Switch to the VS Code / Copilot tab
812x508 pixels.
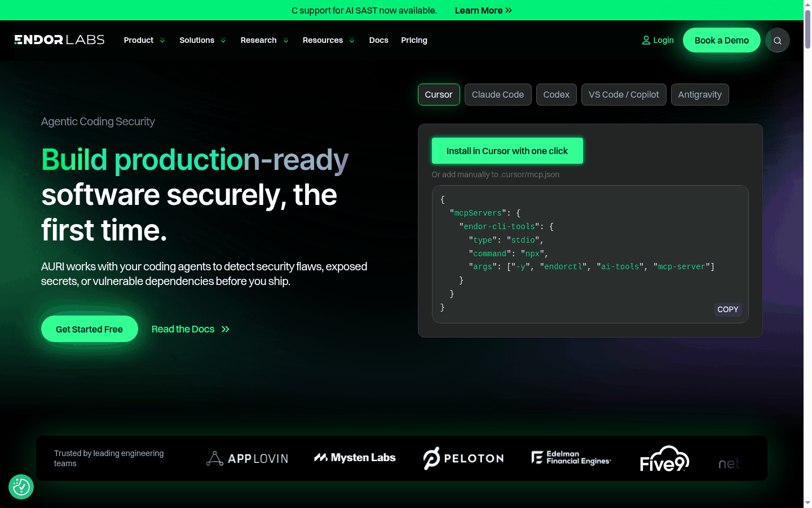(624, 94)
